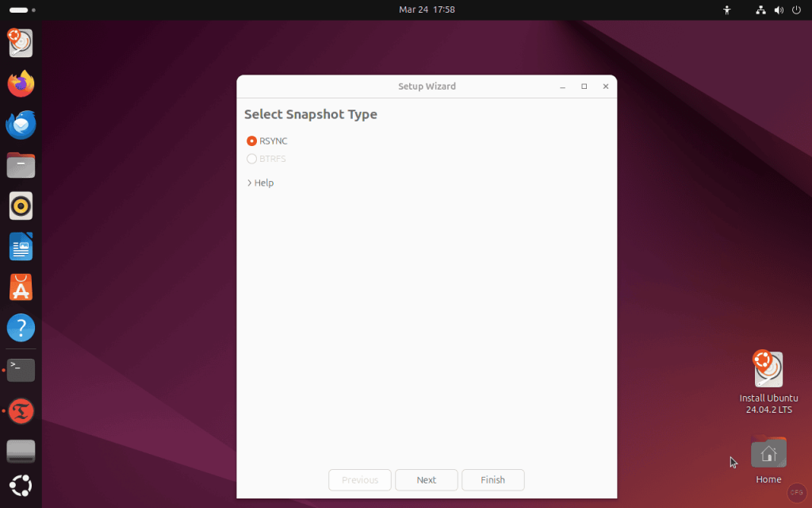Click the Setup Wizard title bar
The image size is (812, 508).
point(427,87)
